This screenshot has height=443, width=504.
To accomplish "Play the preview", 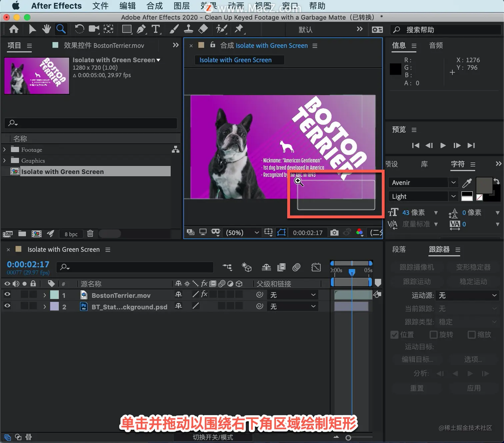I will [443, 145].
